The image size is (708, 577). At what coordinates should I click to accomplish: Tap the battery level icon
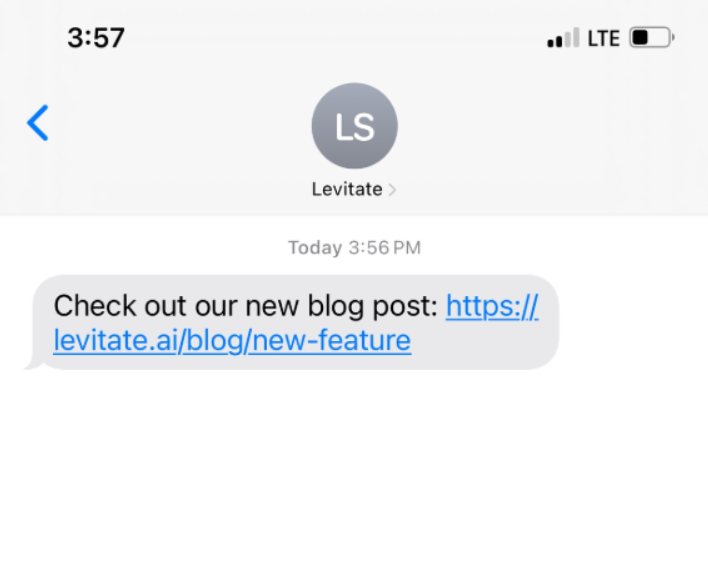click(x=652, y=37)
